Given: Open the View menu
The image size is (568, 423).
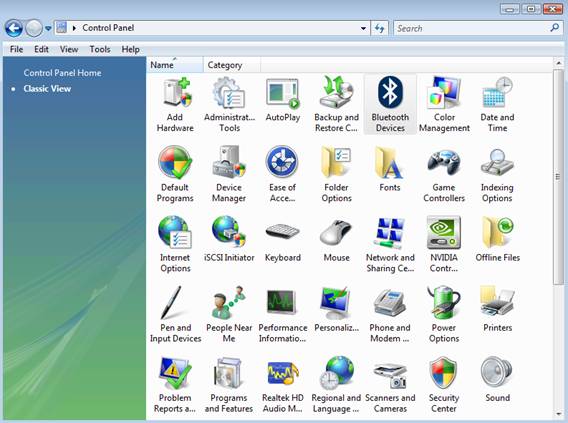Looking at the screenshot, I should [x=69, y=49].
